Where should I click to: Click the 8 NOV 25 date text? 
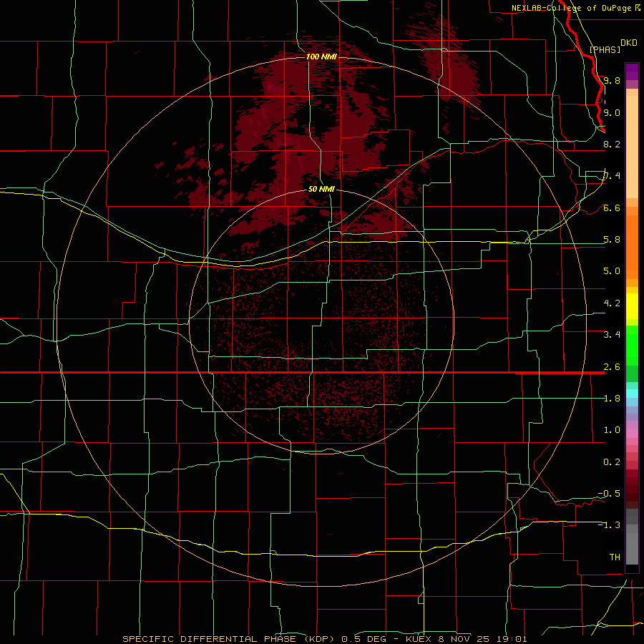point(466,639)
